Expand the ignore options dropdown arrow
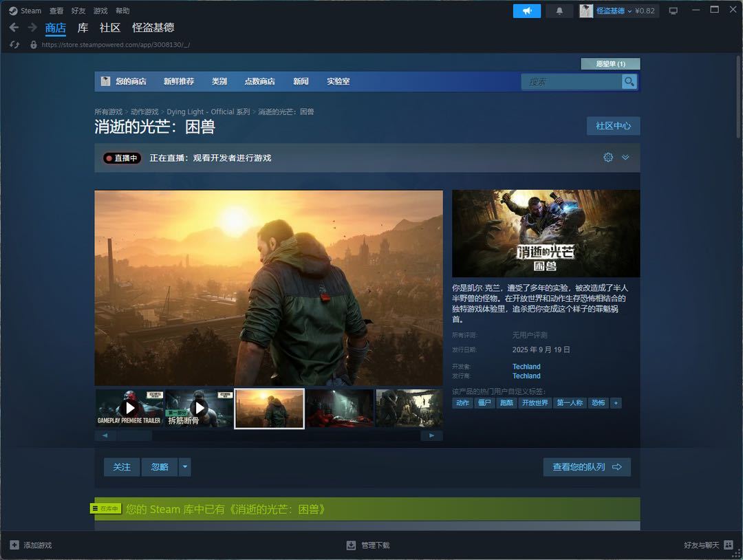 coord(184,467)
